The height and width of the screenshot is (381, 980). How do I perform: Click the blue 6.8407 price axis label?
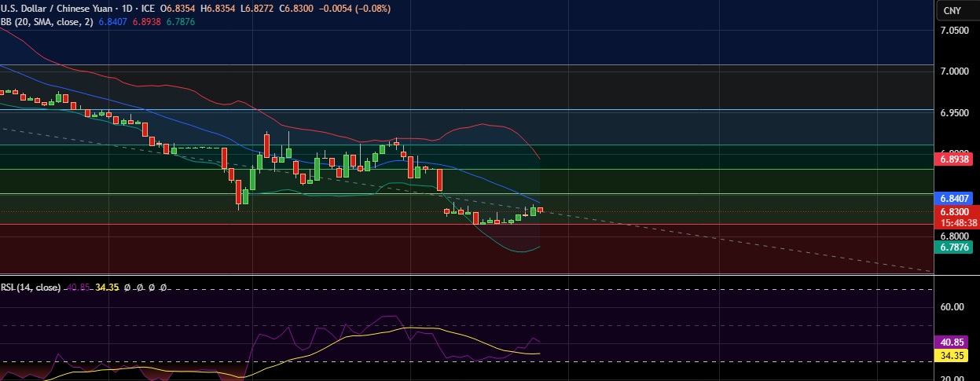coord(953,199)
